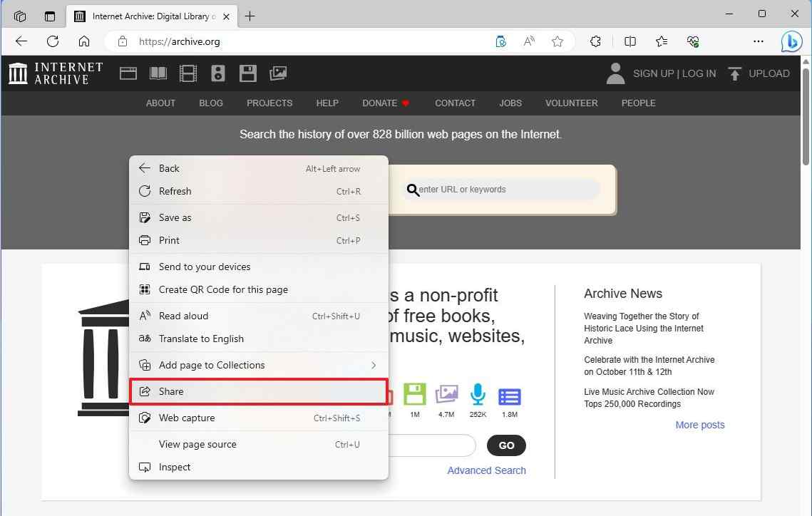Open the Advanced Search link
Viewport: 812px width, 516px height.
(x=486, y=470)
